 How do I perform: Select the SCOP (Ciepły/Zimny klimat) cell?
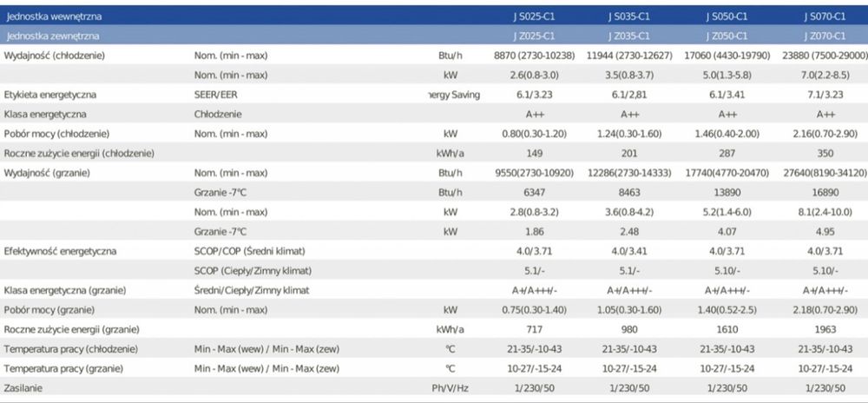click(x=253, y=271)
